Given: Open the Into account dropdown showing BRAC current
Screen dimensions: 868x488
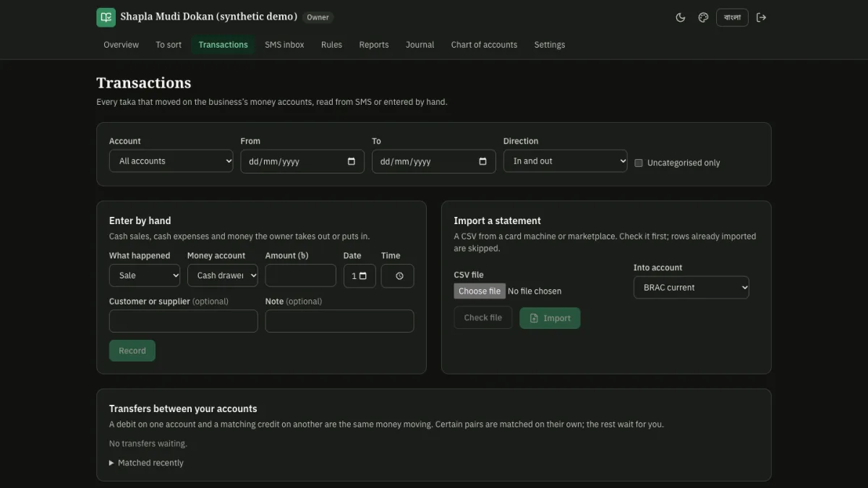Looking at the screenshot, I should (x=692, y=287).
